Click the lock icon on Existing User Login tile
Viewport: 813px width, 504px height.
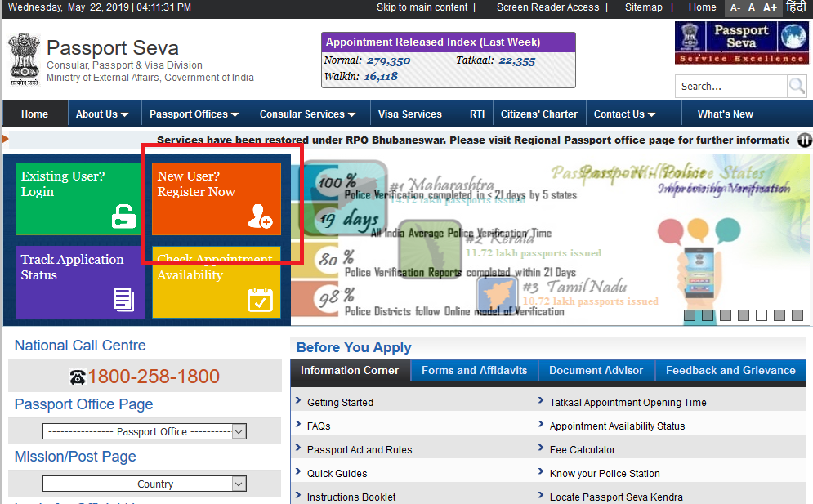(x=124, y=215)
